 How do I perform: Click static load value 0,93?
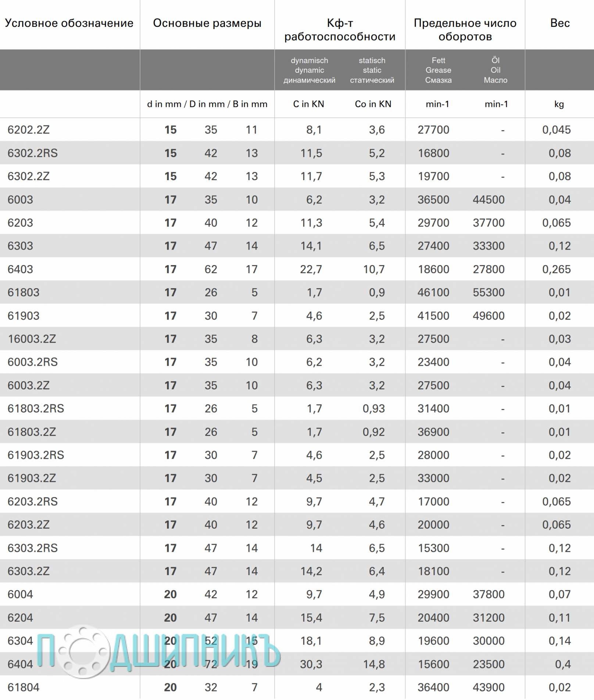click(x=374, y=408)
